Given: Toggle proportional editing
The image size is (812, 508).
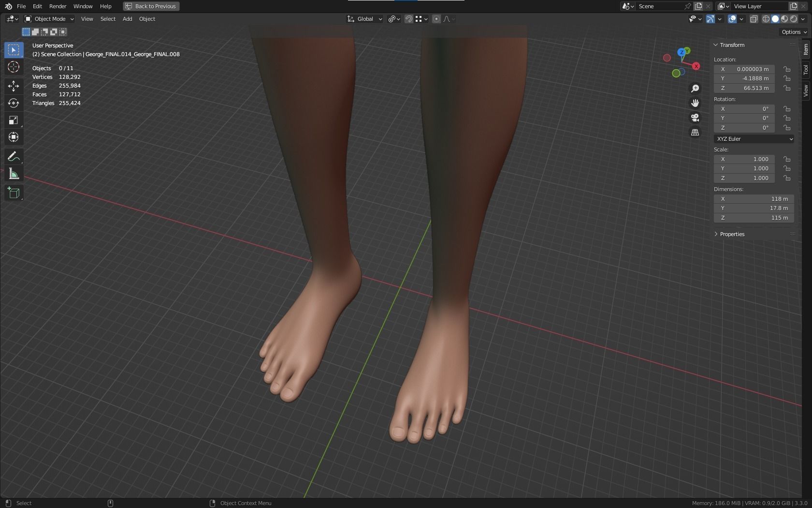Looking at the screenshot, I should pyautogui.click(x=436, y=19).
